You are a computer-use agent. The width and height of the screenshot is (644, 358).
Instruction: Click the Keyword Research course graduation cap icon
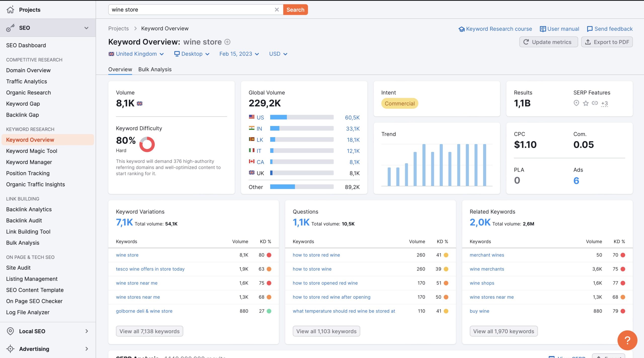pos(461,29)
